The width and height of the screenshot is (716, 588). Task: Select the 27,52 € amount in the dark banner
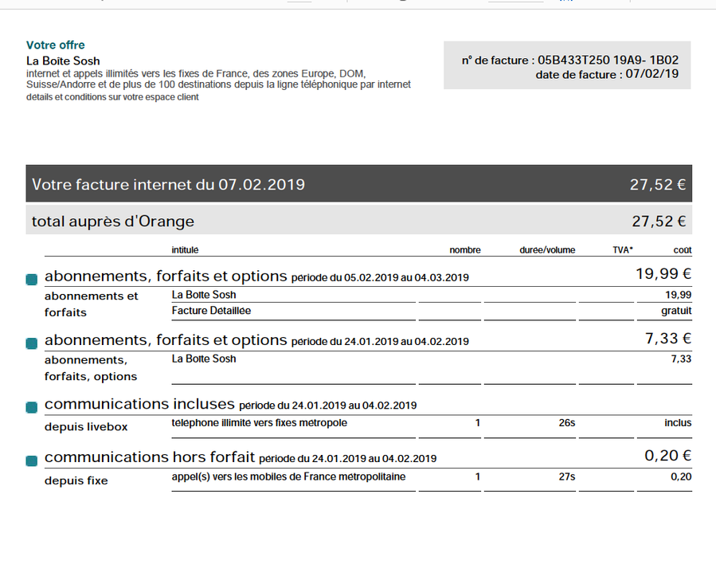click(x=658, y=184)
